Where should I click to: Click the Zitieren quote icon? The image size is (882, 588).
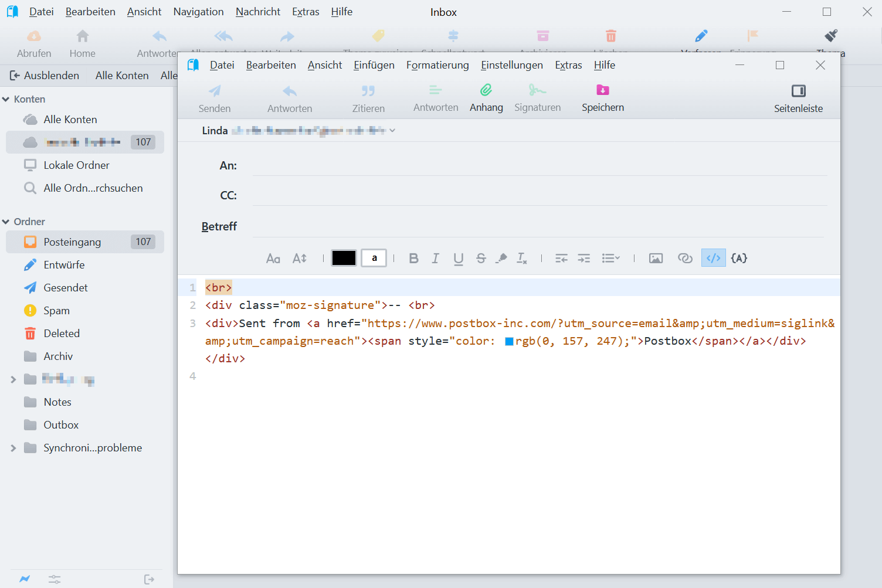(x=368, y=91)
